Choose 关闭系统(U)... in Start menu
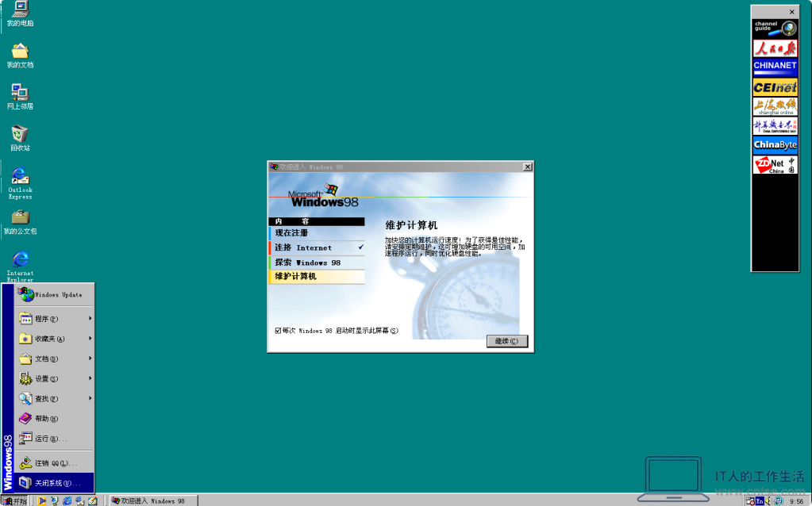Viewport: 812px width, 506px height. pyautogui.click(x=55, y=483)
